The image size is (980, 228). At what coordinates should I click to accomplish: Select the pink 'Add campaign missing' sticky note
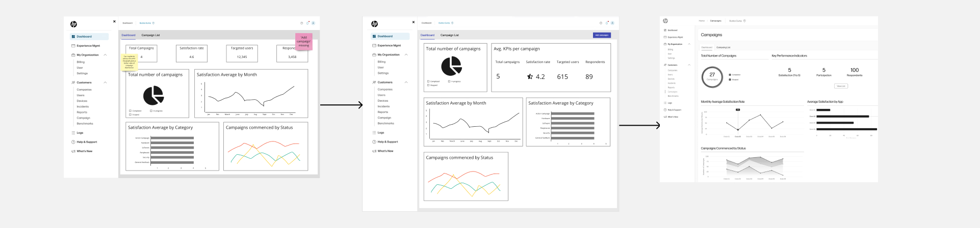click(304, 41)
